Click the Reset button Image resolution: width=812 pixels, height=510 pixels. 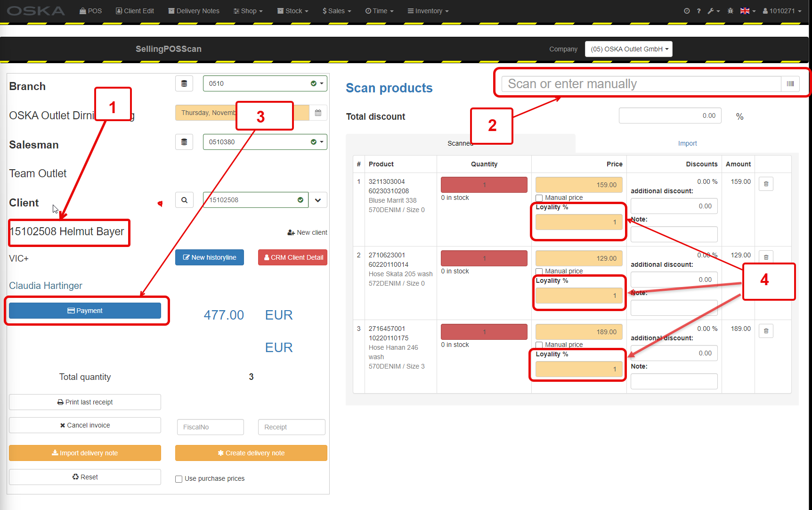(x=85, y=477)
